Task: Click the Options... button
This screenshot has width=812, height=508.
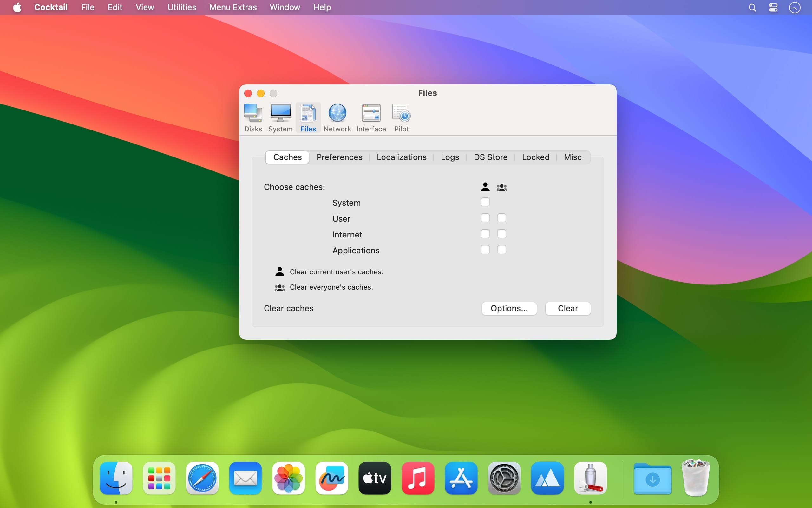Action: point(509,308)
